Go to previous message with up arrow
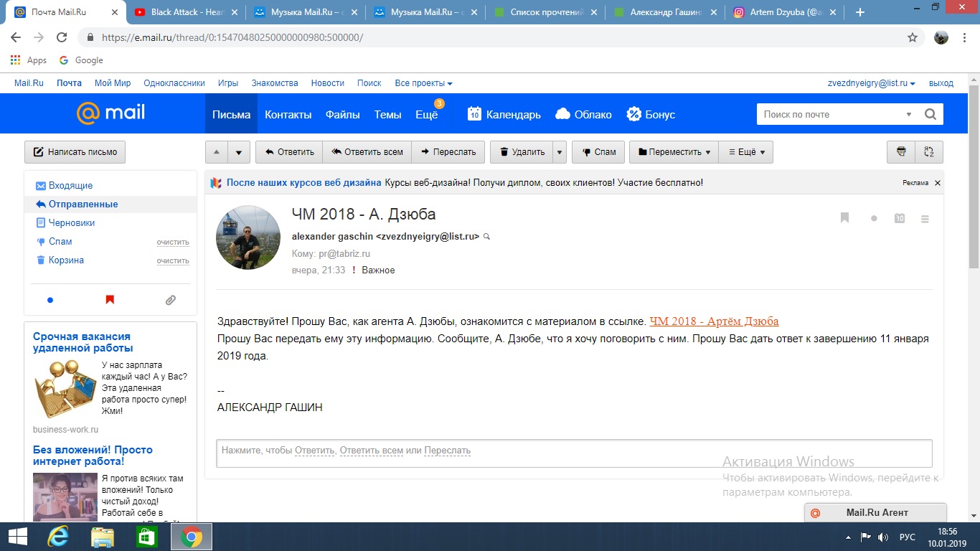 coord(217,152)
